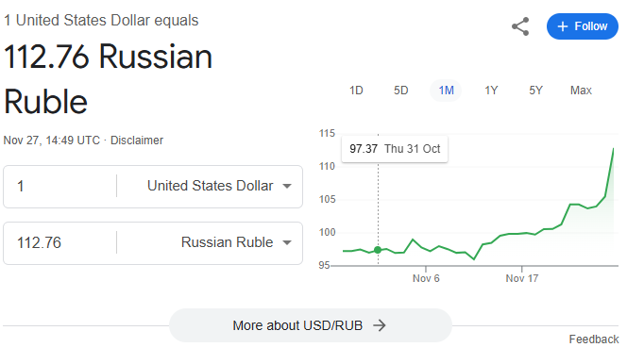Click the share icon
Viewport: 644px width, 364px height.
(520, 26)
